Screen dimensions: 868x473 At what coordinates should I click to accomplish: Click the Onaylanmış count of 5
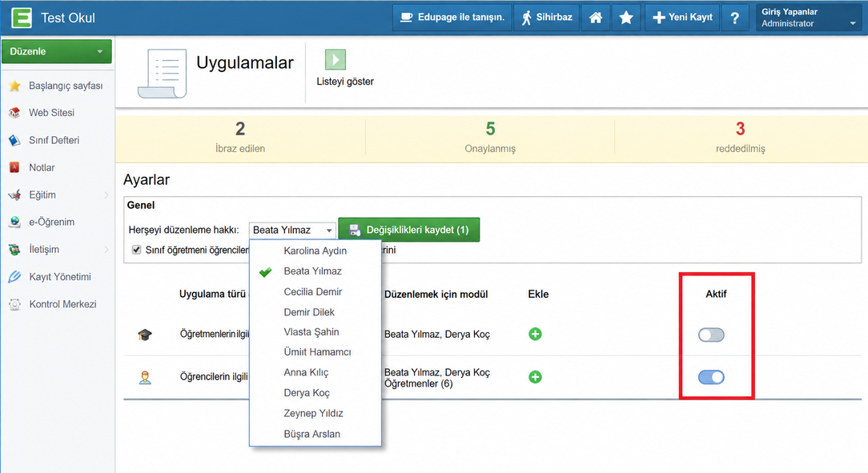pyautogui.click(x=491, y=129)
